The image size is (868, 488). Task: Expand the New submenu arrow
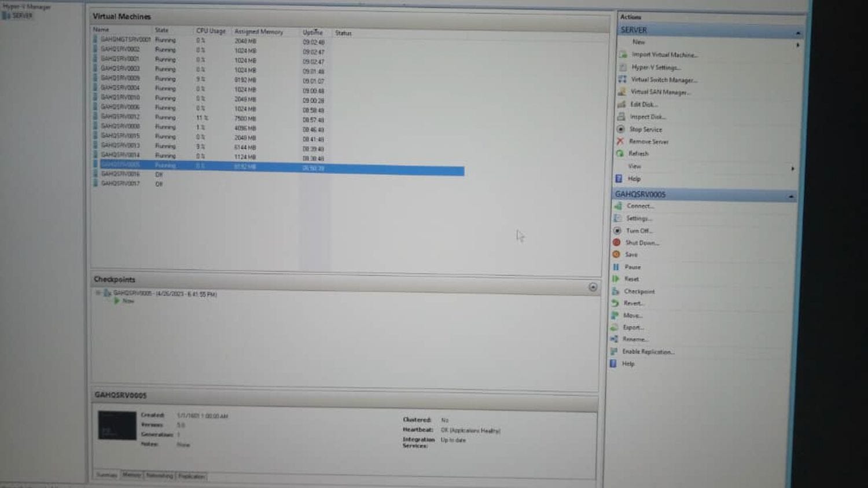[x=797, y=45]
